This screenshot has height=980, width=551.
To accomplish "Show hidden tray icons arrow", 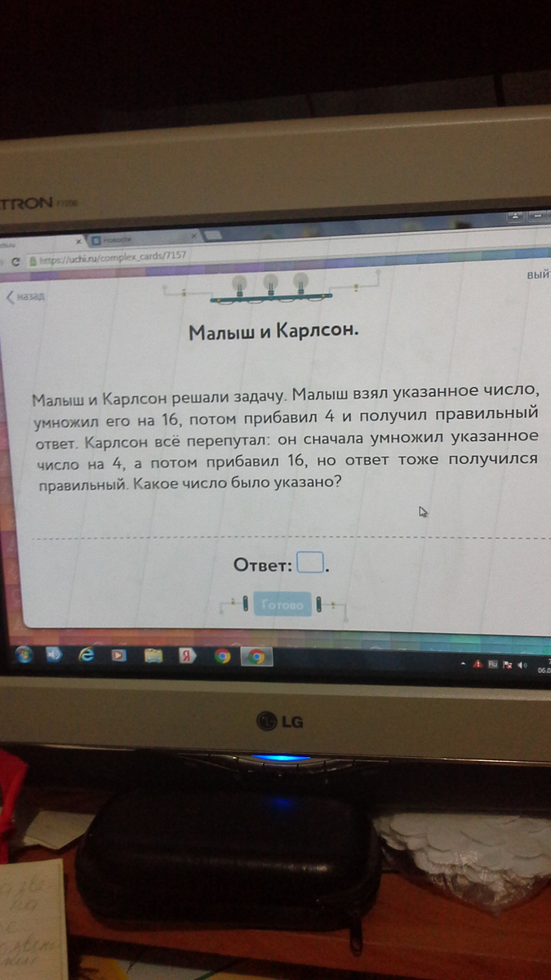I will click(464, 665).
